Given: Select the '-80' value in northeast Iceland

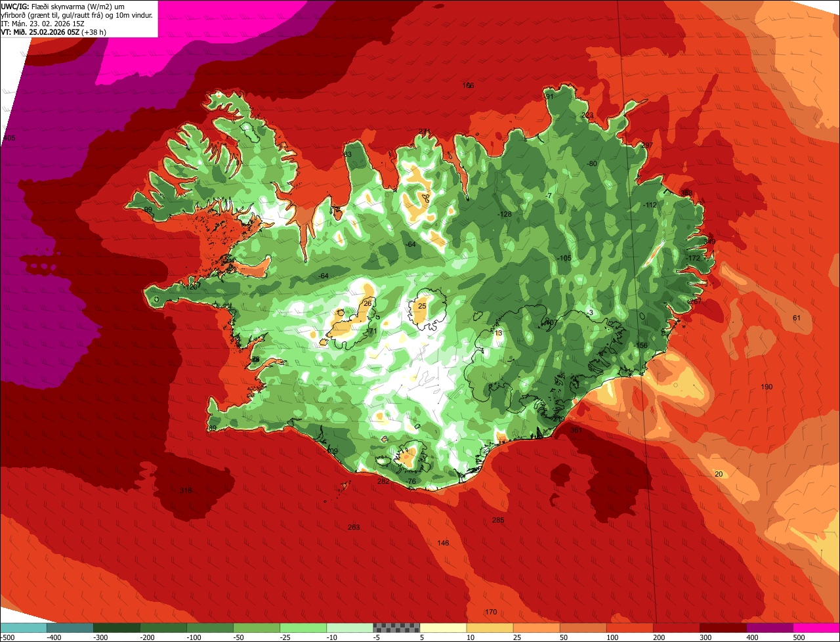Looking at the screenshot, I should coord(592,163).
